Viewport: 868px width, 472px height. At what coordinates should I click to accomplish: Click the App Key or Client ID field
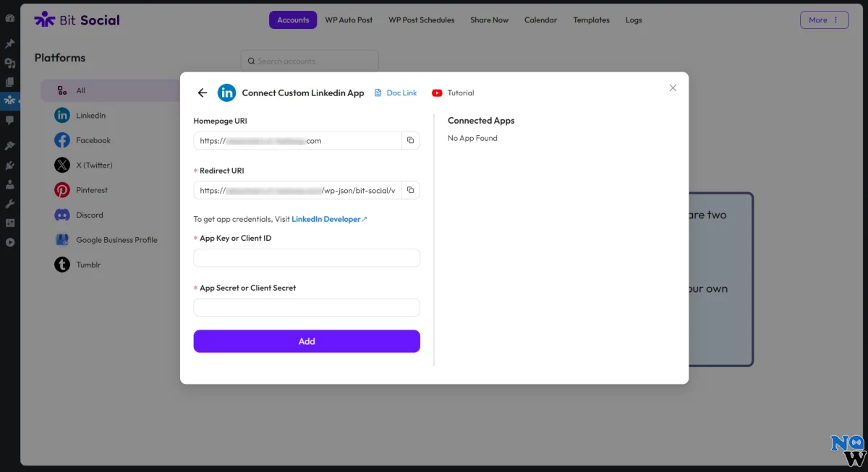tap(306, 258)
